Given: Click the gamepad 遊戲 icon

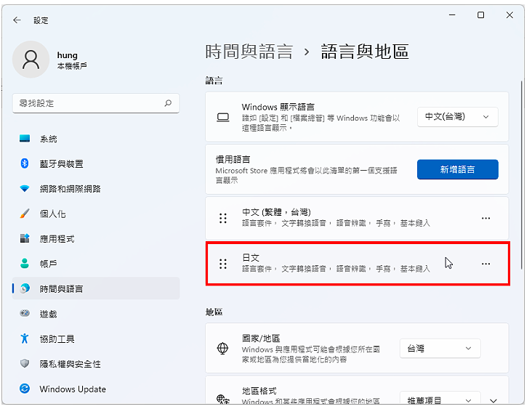Looking at the screenshot, I should [25, 313].
